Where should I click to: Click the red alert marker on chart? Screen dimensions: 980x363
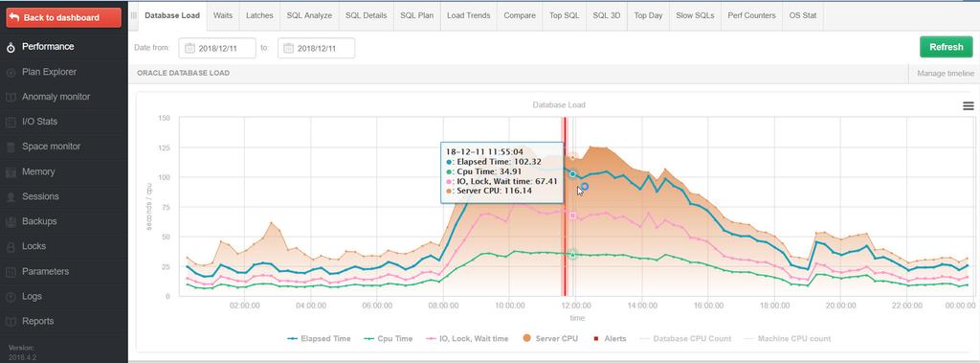(x=564, y=207)
